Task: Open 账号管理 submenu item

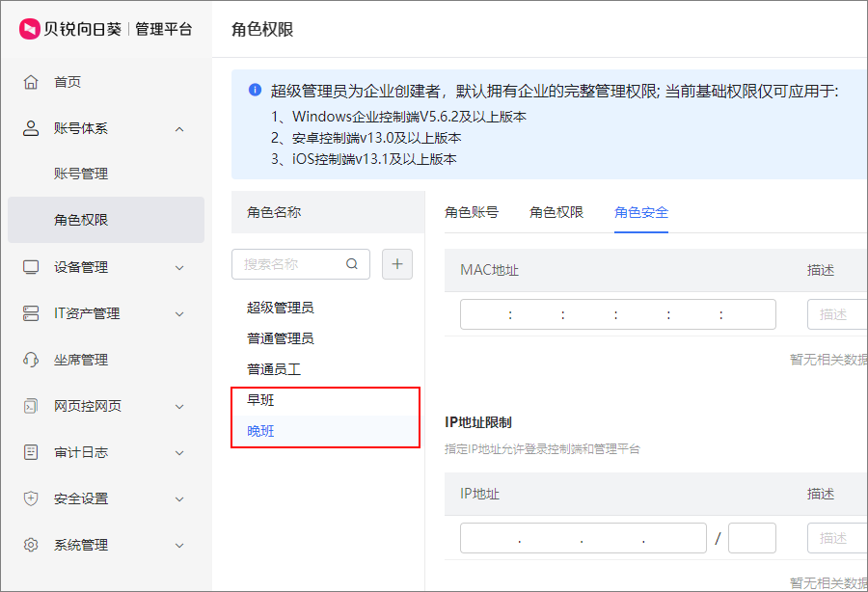Action: [106, 174]
